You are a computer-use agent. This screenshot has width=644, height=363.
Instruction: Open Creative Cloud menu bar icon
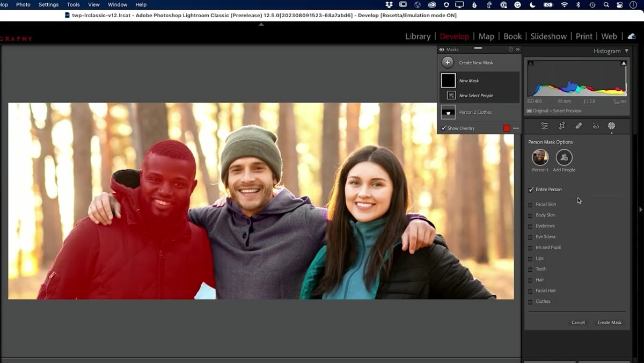[x=432, y=5]
